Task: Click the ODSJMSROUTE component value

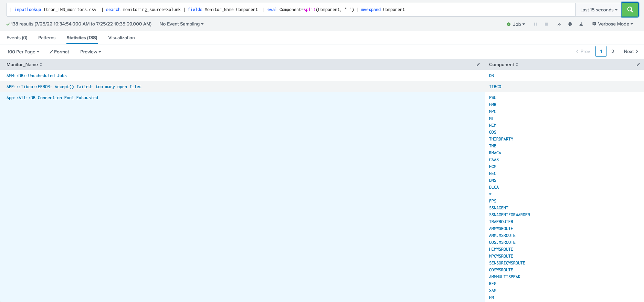Action: 502,242
